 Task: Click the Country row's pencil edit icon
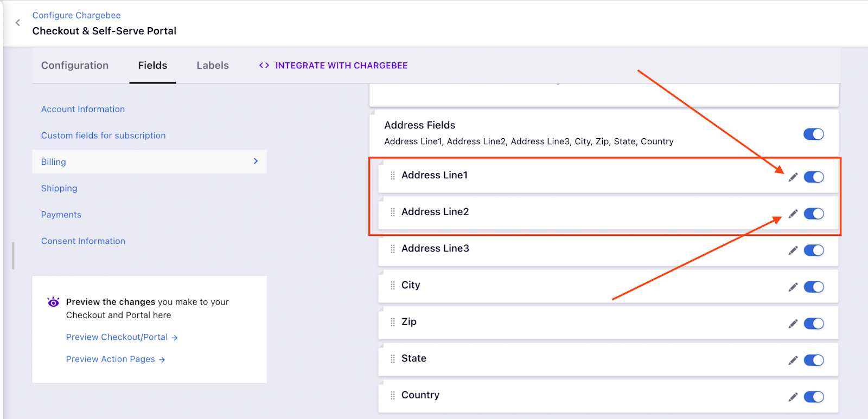click(x=793, y=397)
